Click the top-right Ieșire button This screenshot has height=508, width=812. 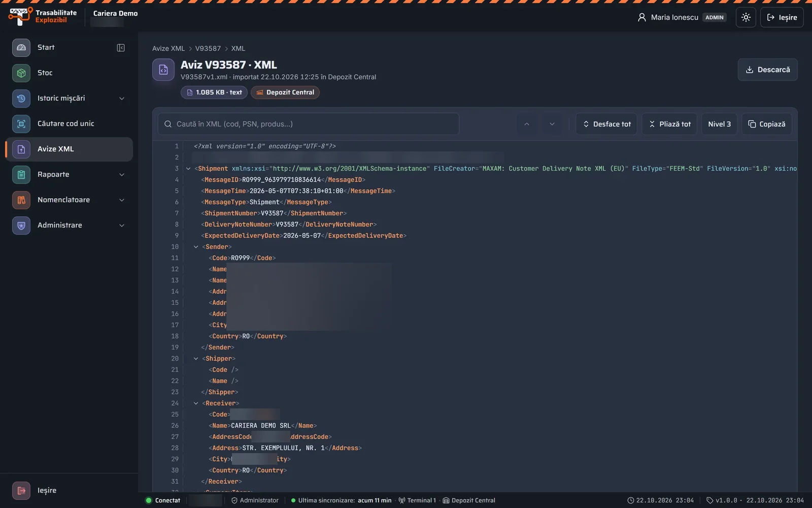click(x=782, y=17)
